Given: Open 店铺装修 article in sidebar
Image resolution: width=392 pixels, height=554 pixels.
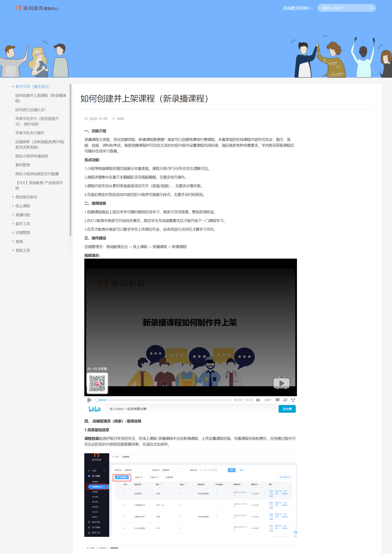Looking at the screenshot, I should point(40,144).
